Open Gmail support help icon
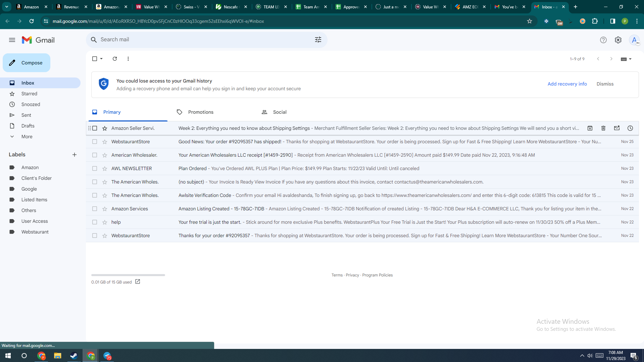The image size is (644, 362). [x=603, y=40]
